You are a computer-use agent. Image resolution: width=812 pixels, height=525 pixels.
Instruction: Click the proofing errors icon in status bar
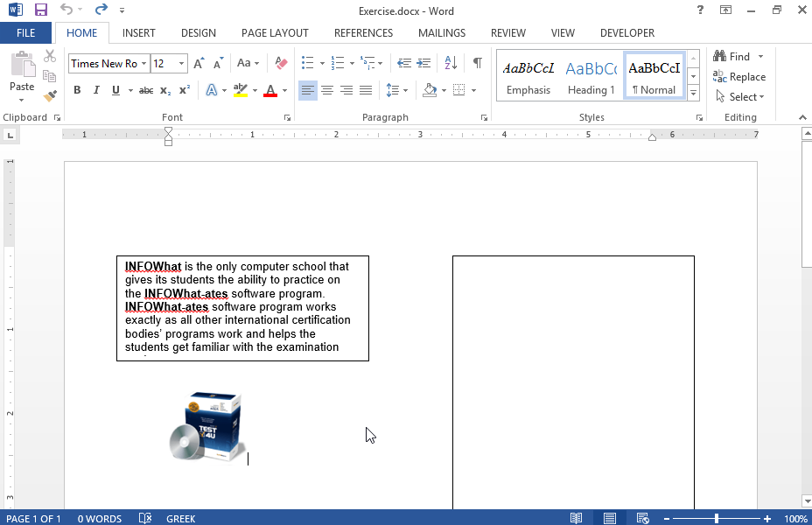145,518
